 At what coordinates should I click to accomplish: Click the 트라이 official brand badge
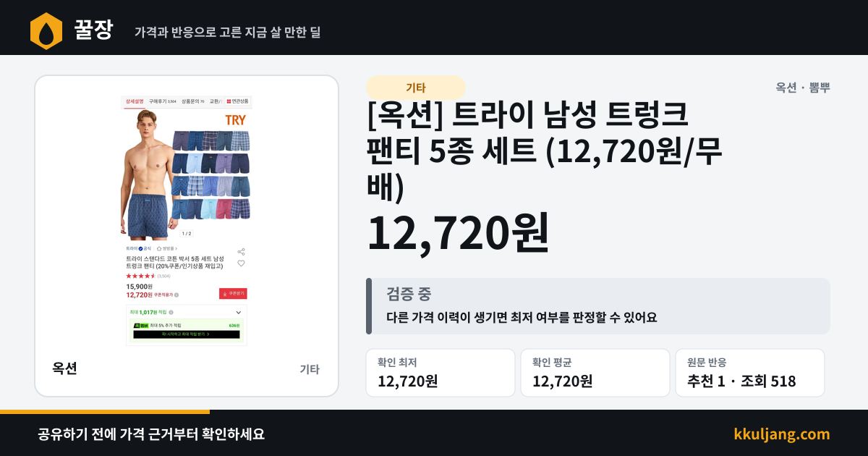pos(138,248)
